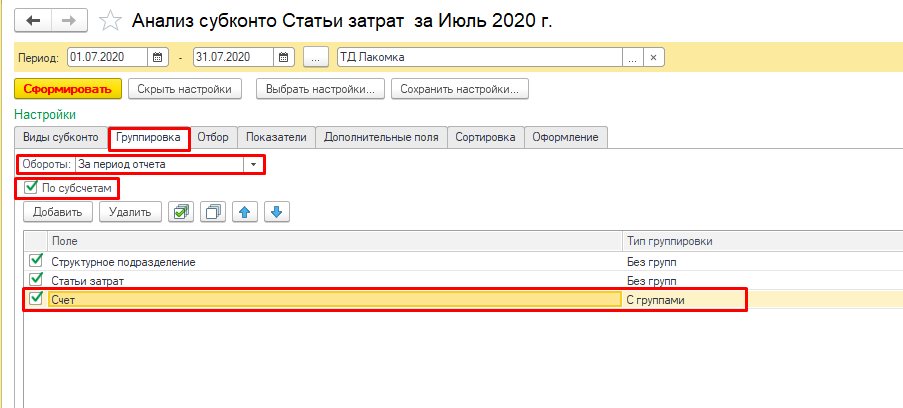903x408 pixels.
Task: Go back with the left arrow button
Action: 33,21
